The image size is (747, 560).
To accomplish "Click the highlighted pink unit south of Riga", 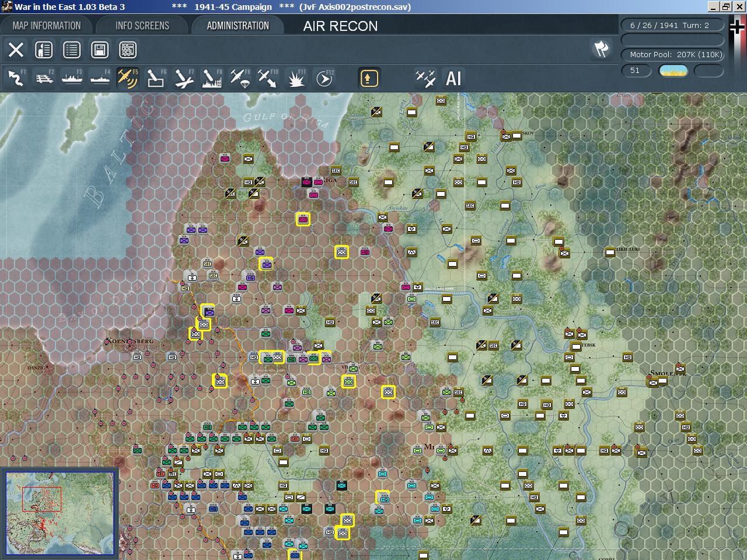I will click(302, 219).
